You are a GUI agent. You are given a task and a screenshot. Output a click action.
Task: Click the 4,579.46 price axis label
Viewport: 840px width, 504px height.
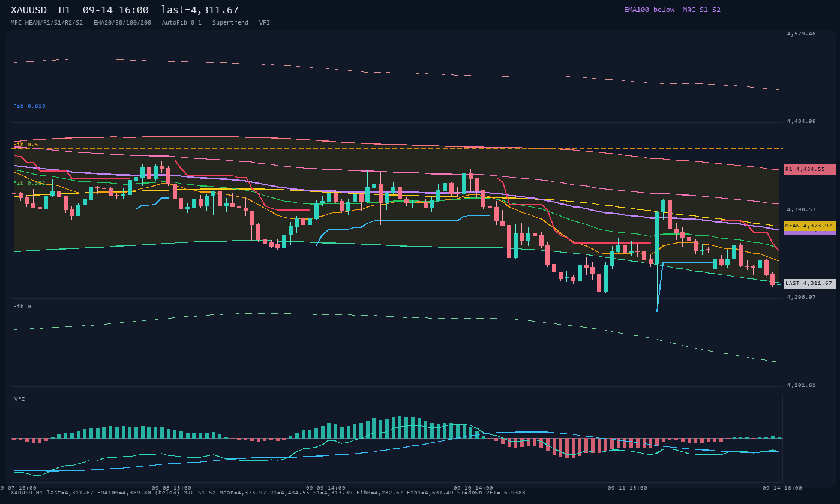click(802, 34)
